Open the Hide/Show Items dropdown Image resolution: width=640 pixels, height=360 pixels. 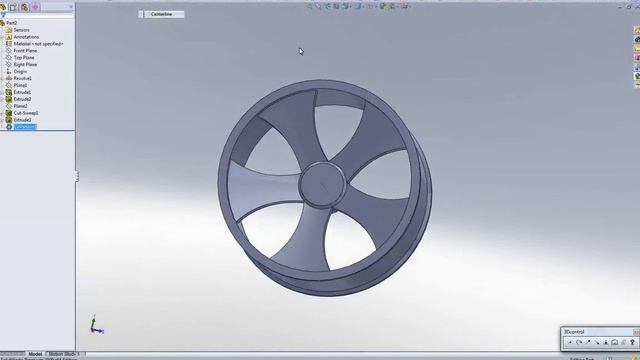click(376, 7)
